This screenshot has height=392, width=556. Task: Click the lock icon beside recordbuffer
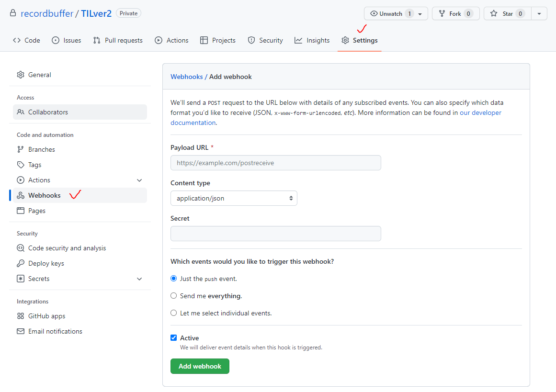[13, 13]
